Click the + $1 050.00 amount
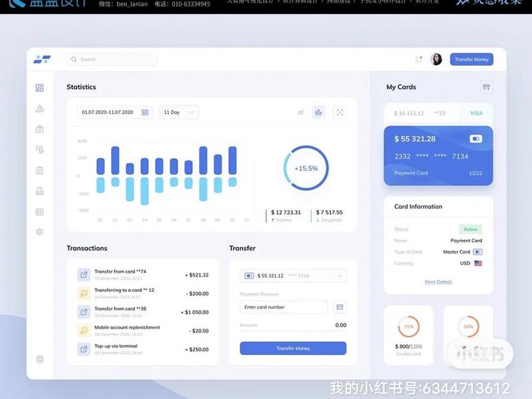The height and width of the screenshot is (399, 532). click(x=195, y=312)
